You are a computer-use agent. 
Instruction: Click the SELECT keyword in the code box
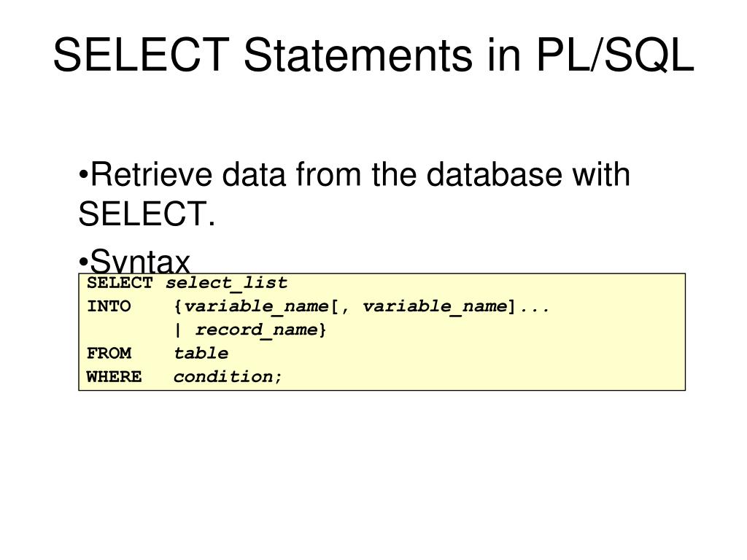[x=120, y=283]
